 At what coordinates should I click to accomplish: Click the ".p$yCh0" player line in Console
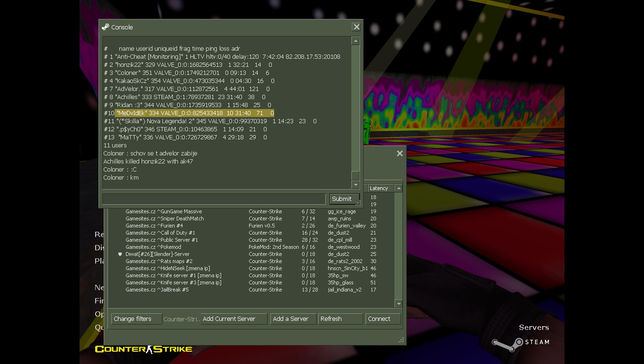[185, 129]
